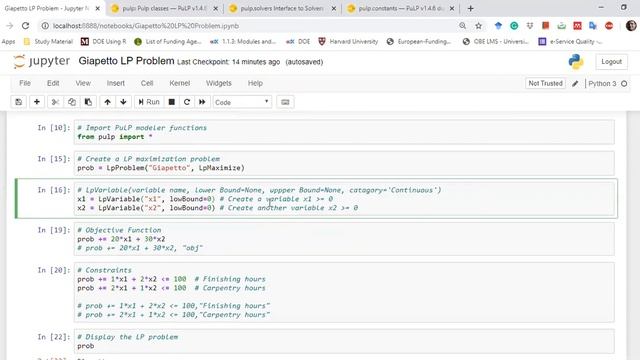Click the In [16] cell prompt
640x360 pixels.
(54, 190)
